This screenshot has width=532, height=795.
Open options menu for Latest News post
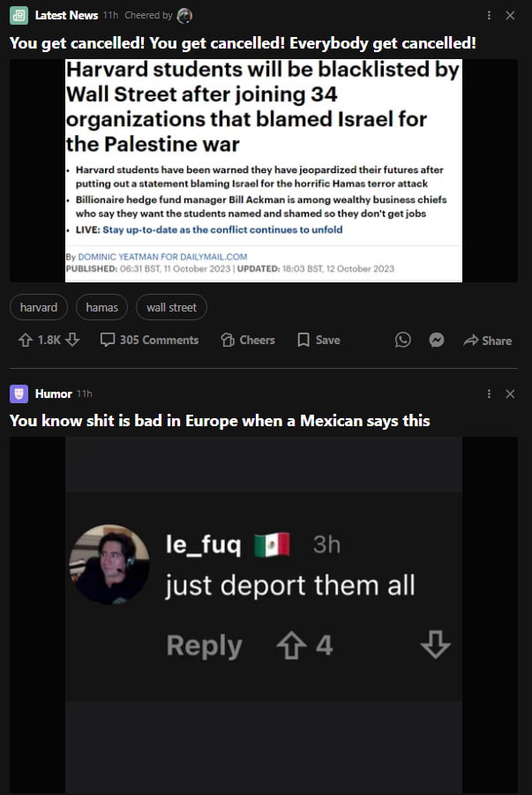(489, 16)
